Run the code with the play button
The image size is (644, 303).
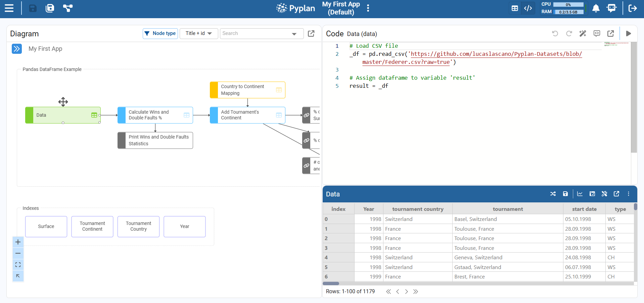629,33
